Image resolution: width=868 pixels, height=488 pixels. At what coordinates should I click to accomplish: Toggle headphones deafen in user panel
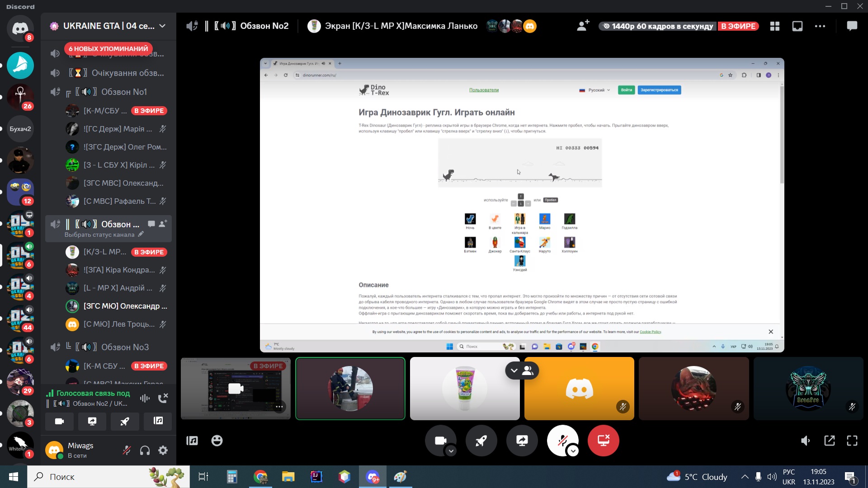click(145, 450)
